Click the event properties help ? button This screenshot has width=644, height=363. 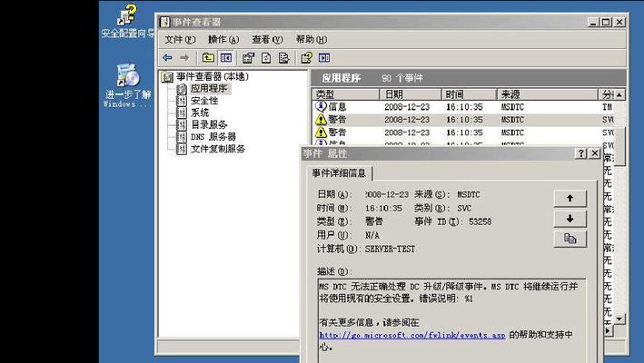click(580, 153)
